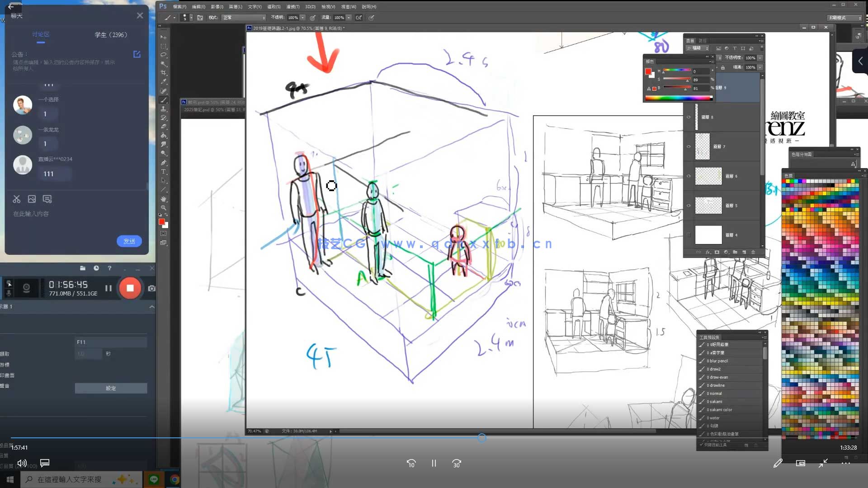Open the brush blend mode dropdown

point(244,18)
